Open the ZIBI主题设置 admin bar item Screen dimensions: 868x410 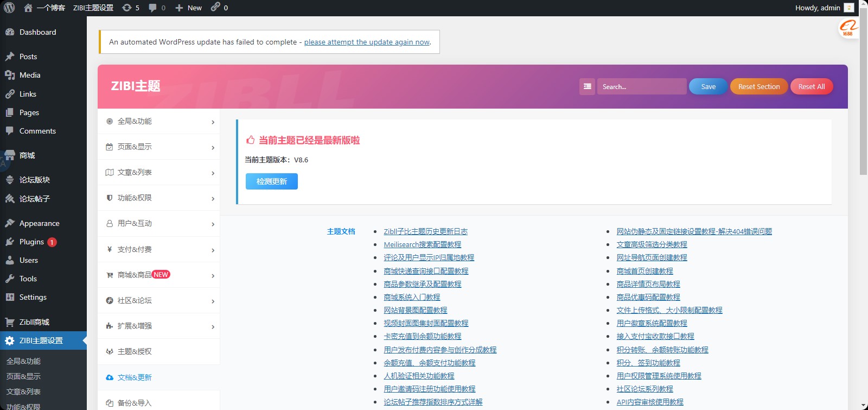[x=93, y=8]
